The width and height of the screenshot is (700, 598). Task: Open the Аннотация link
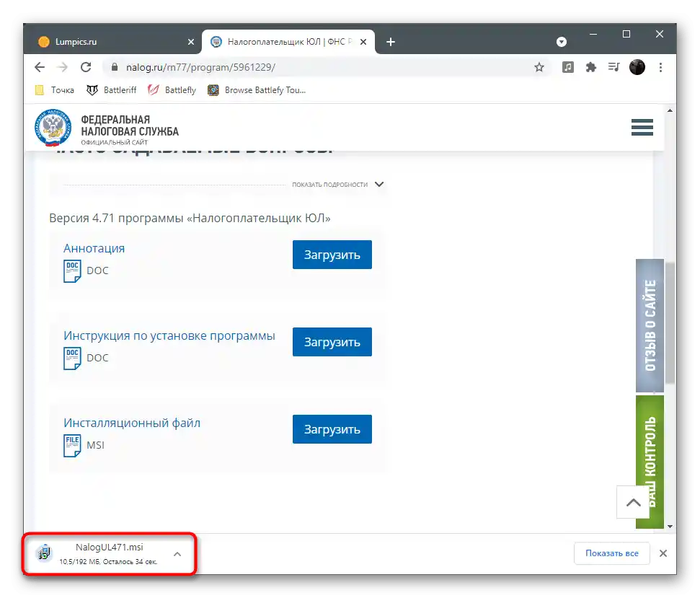pyautogui.click(x=94, y=248)
